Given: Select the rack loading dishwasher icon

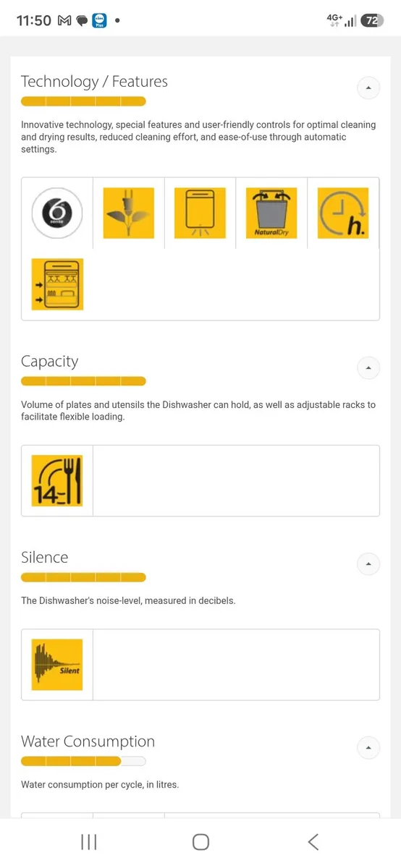Looking at the screenshot, I should (57, 284).
